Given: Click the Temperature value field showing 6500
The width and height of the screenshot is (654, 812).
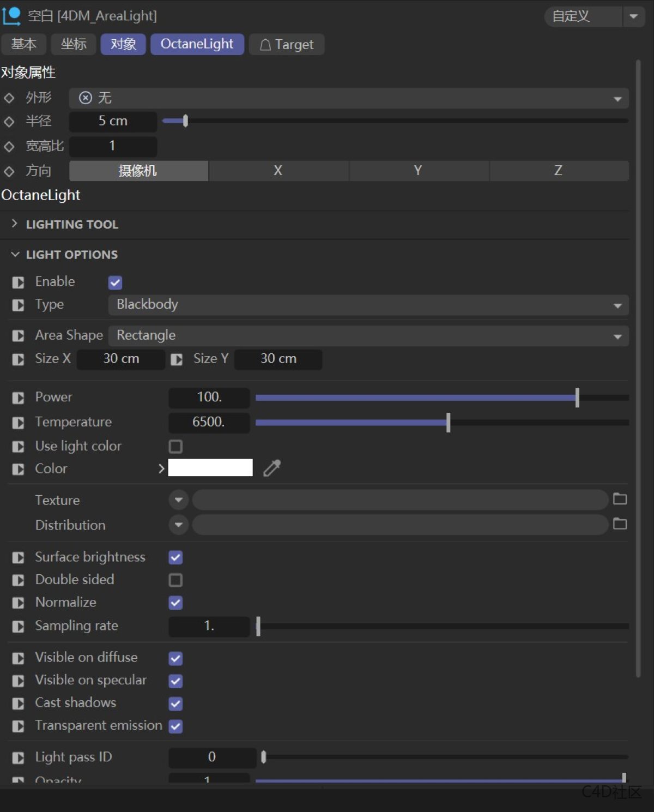Looking at the screenshot, I should click(209, 422).
